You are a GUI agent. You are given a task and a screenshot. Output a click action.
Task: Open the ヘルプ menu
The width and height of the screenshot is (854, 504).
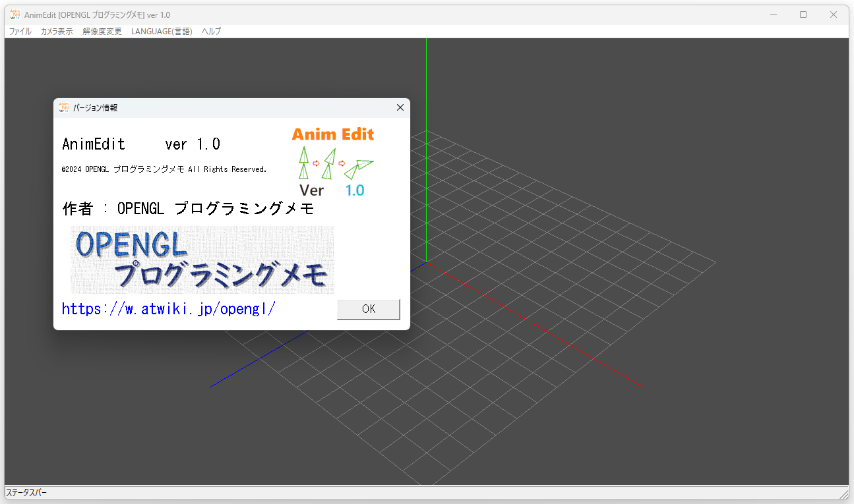[210, 31]
